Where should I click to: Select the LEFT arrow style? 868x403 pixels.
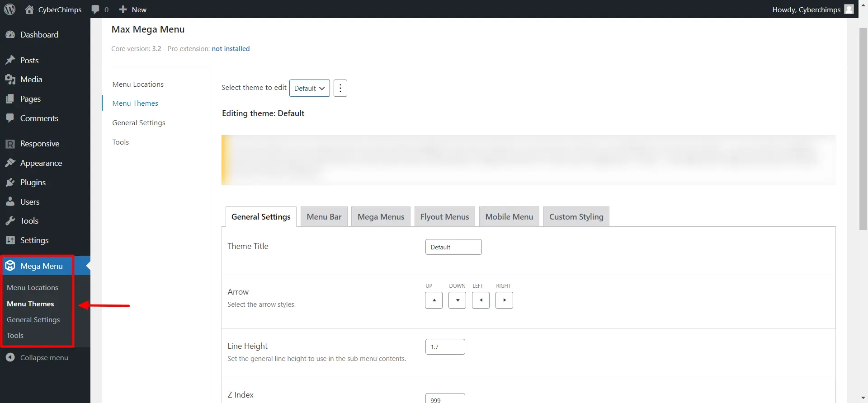481,300
